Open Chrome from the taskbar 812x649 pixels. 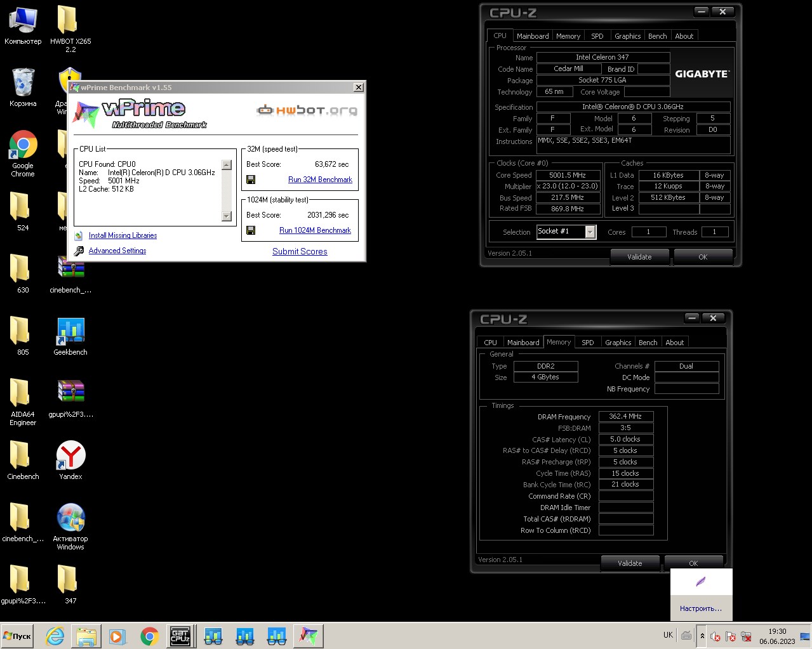[x=149, y=636]
